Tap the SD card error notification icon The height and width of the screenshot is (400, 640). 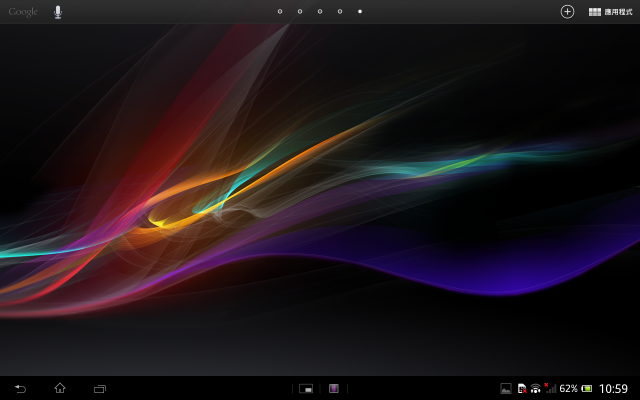(x=522, y=389)
